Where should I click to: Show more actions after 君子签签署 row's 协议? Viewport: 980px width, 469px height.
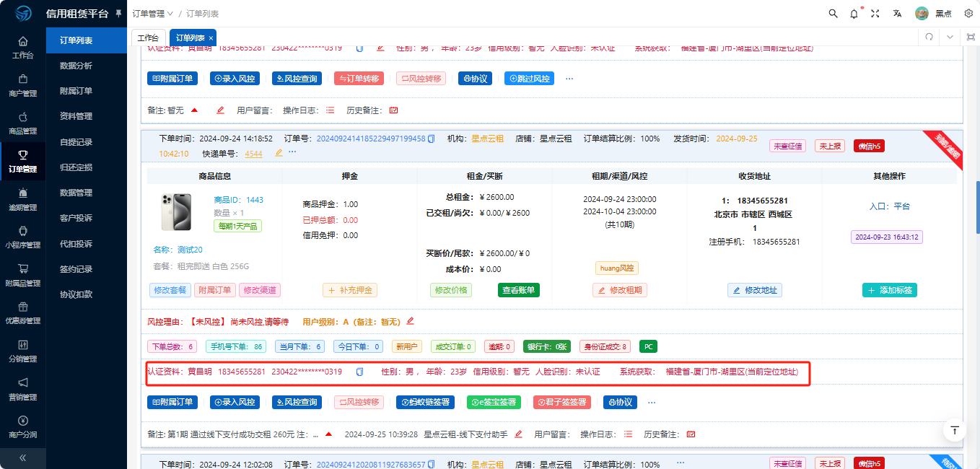(x=652, y=402)
